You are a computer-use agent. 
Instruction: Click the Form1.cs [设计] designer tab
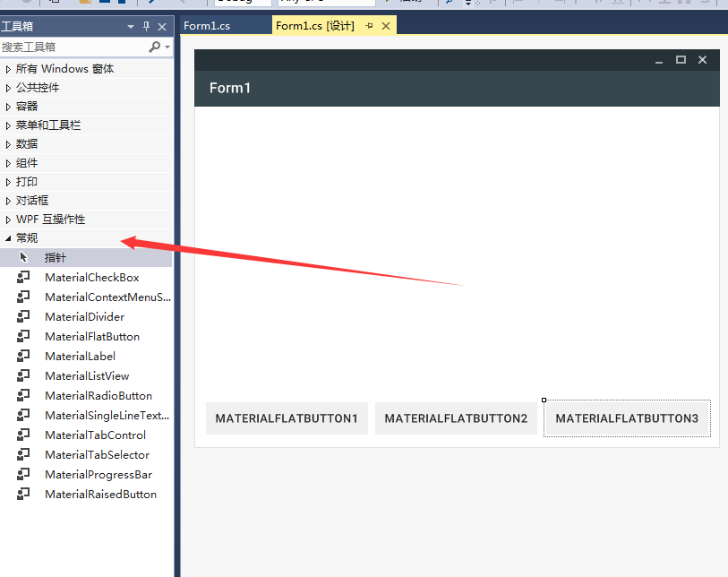[x=315, y=26]
